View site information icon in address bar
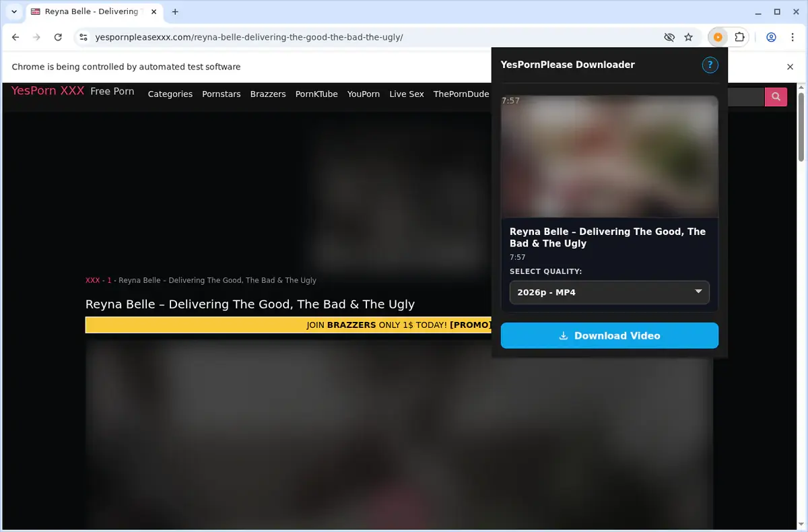This screenshot has width=808, height=532. [83, 37]
